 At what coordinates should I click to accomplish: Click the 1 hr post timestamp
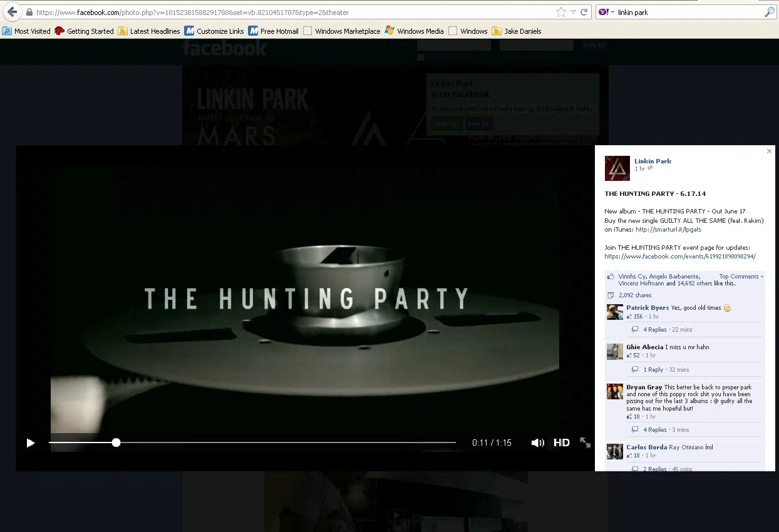[639, 169]
